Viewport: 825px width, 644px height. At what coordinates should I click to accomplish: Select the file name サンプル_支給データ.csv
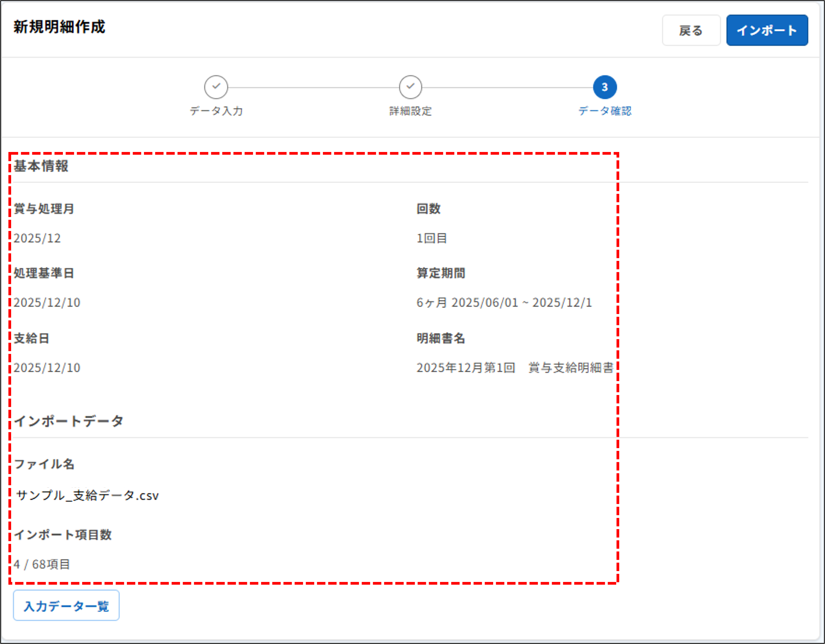click(87, 496)
